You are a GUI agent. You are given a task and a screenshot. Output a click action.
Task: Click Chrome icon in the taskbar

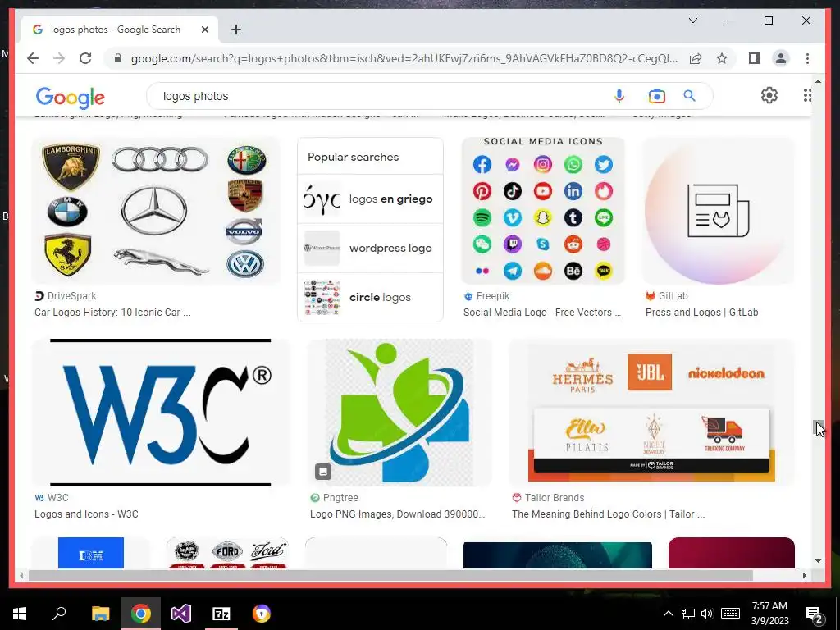click(141, 614)
